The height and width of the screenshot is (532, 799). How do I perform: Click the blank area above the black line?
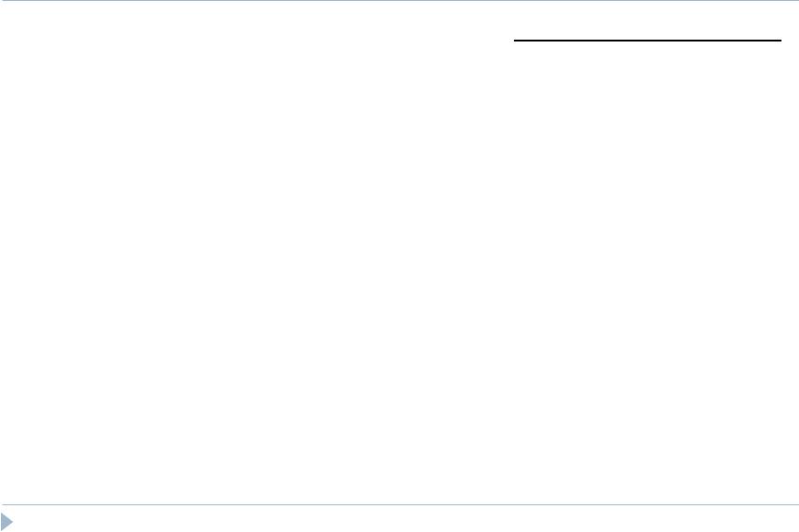647,20
